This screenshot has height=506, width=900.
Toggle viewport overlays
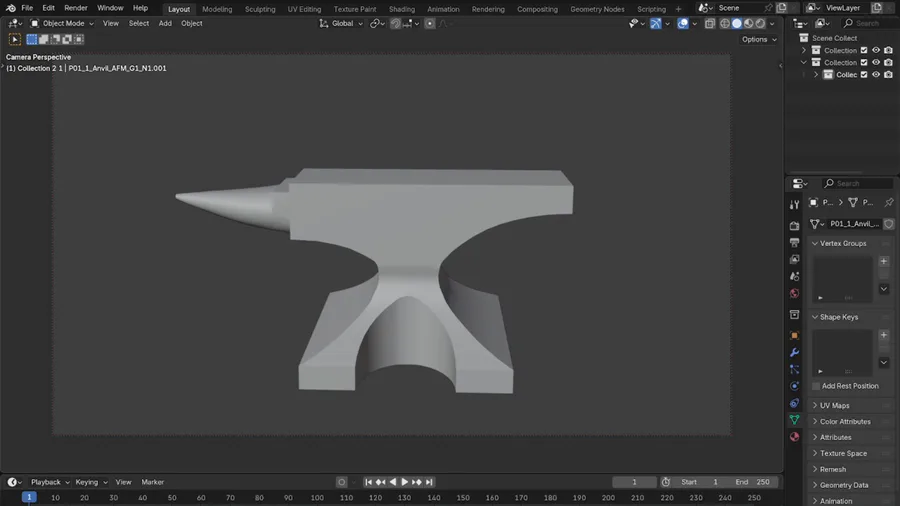[x=682, y=24]
